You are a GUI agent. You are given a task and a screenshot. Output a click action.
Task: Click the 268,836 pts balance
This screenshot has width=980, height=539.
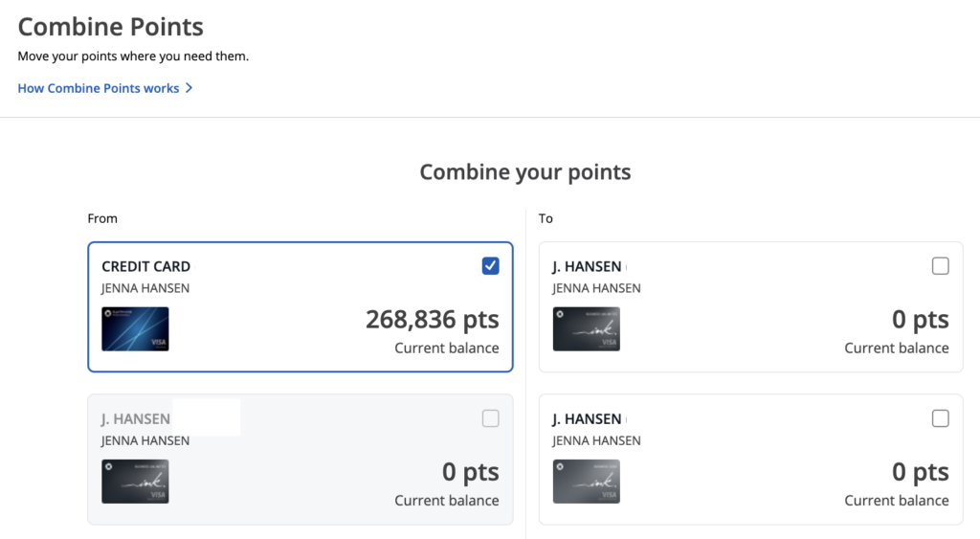(432, 320)
